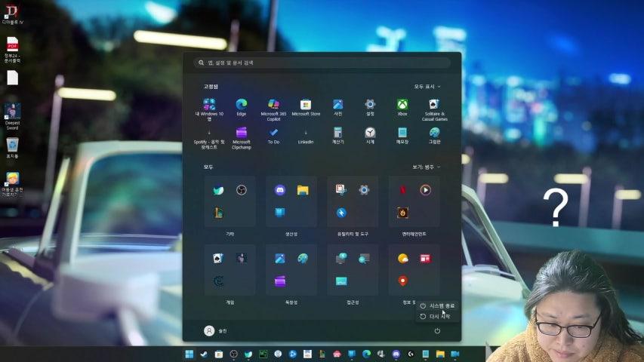Open the To Do pinned app
This screenshot has width=644, height=362.
pos(273,136)
